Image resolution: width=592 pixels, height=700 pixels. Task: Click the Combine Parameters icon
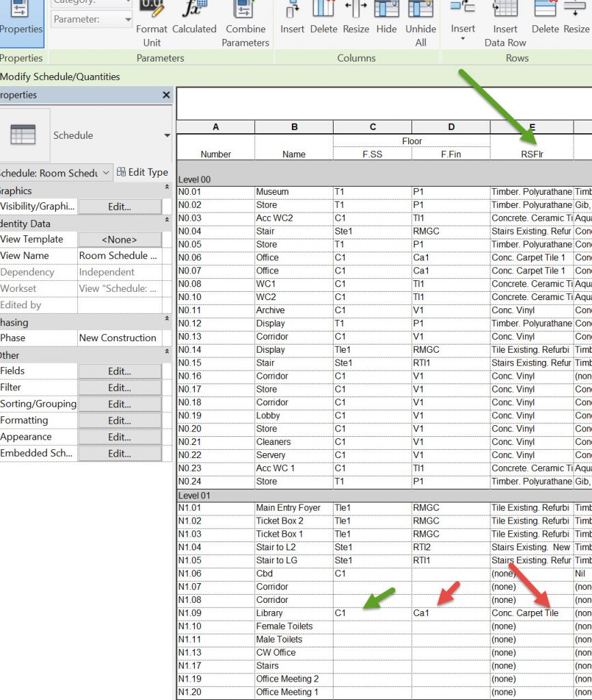click(245, 10)
